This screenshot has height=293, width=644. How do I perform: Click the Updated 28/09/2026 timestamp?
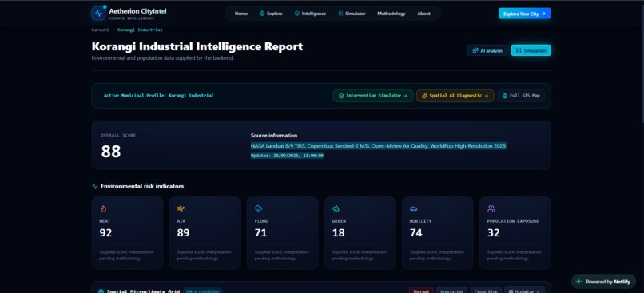[287, 156]
